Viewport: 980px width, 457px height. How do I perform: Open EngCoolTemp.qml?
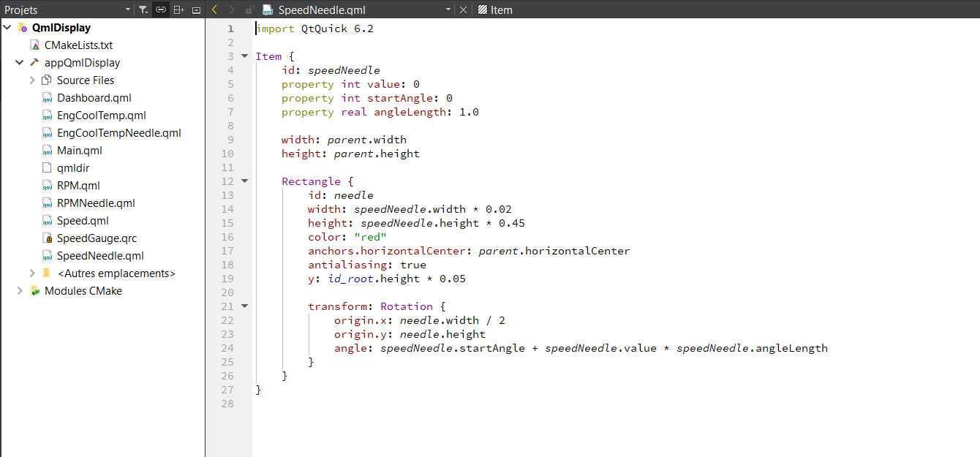click(x=102, y=116)
